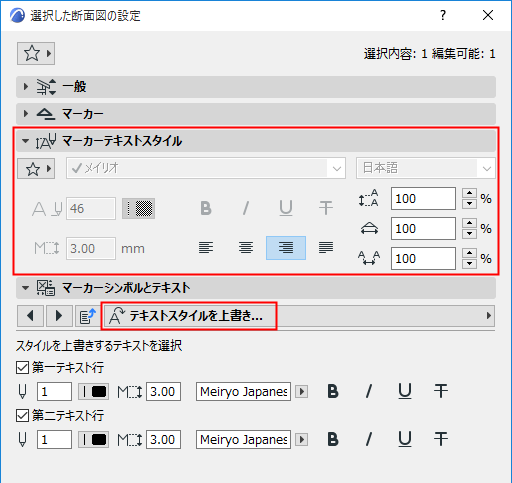The height and width of the screenshot is (483, 512).
Task: Click Meiryo font field in first text row
Action: [243, 392]
